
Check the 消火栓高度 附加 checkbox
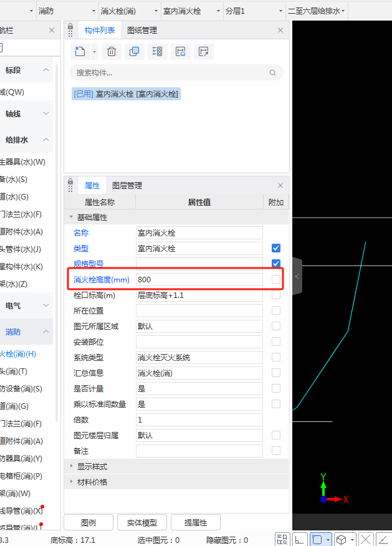(x=276, y=279)
